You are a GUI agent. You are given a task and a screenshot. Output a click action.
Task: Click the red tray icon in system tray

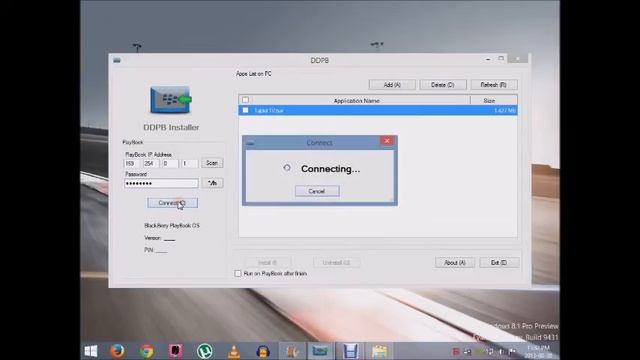coord(456,351)
